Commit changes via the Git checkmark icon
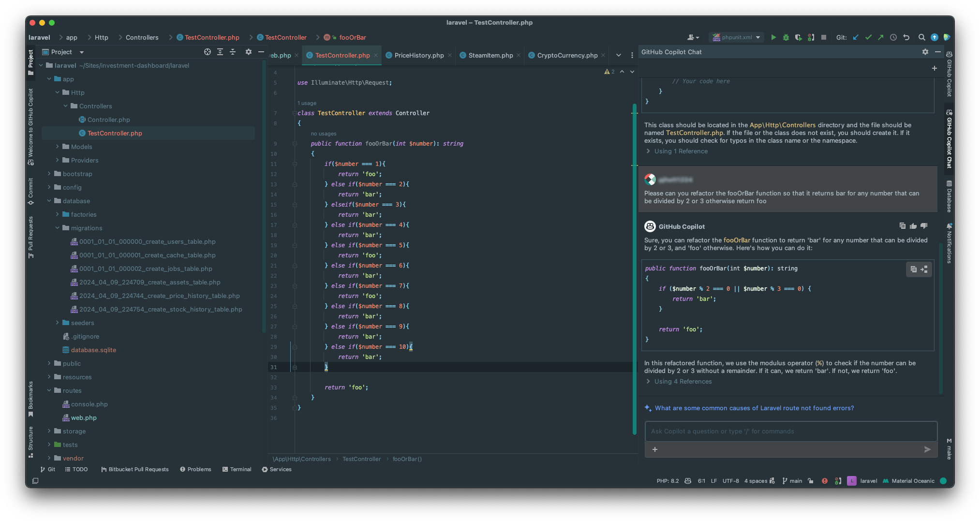Screen dimensions: 980x521 (869, 37)
